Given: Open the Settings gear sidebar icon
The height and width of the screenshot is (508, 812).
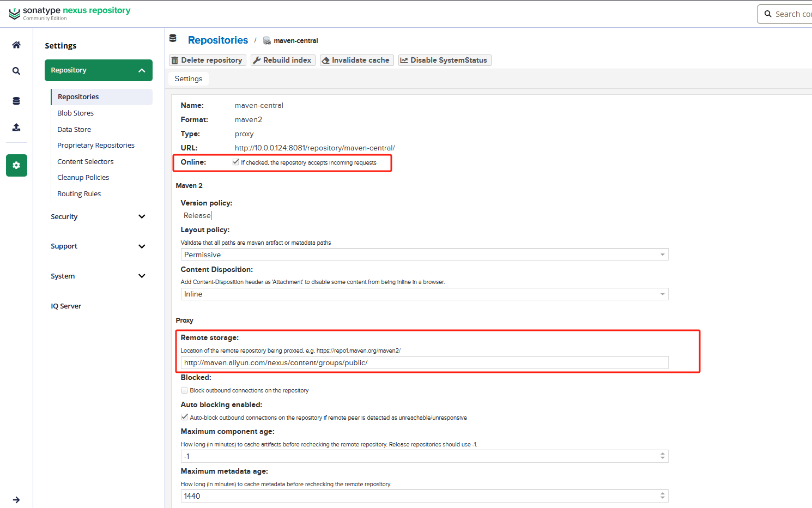Looking at the screenshot, I should [16, 165].
